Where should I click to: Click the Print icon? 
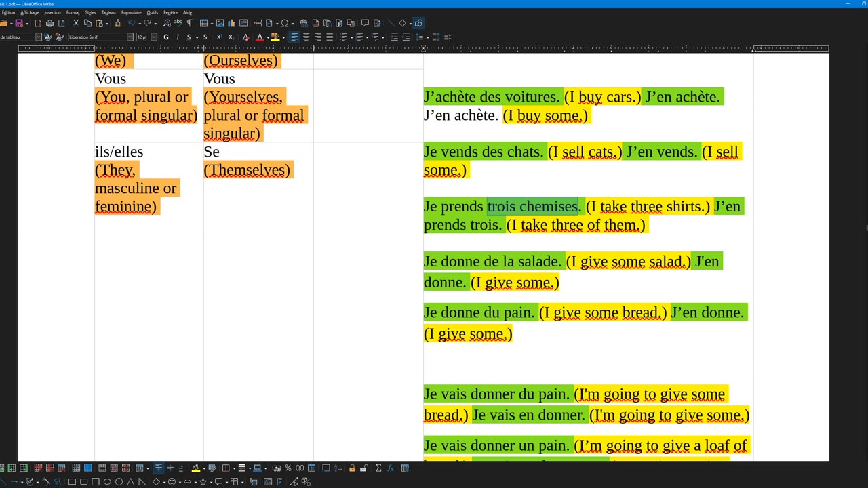tap(50, 23)
